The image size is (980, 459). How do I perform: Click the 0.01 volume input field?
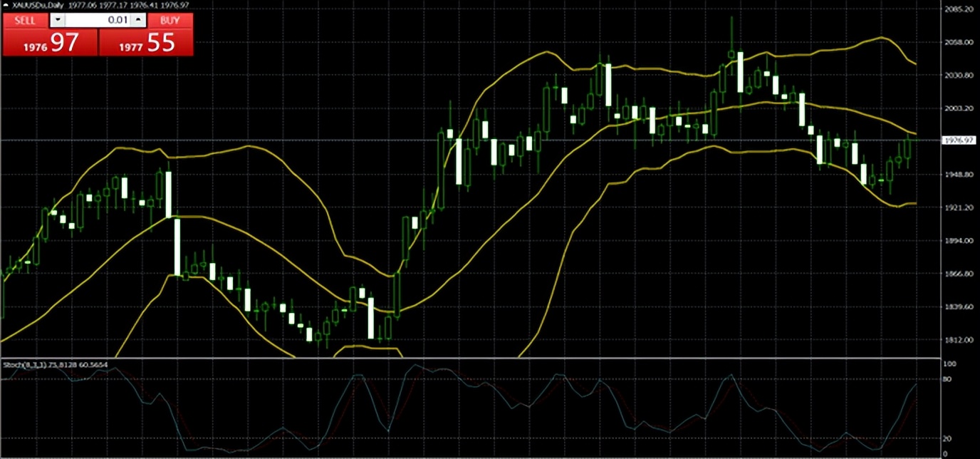[98, 21]
